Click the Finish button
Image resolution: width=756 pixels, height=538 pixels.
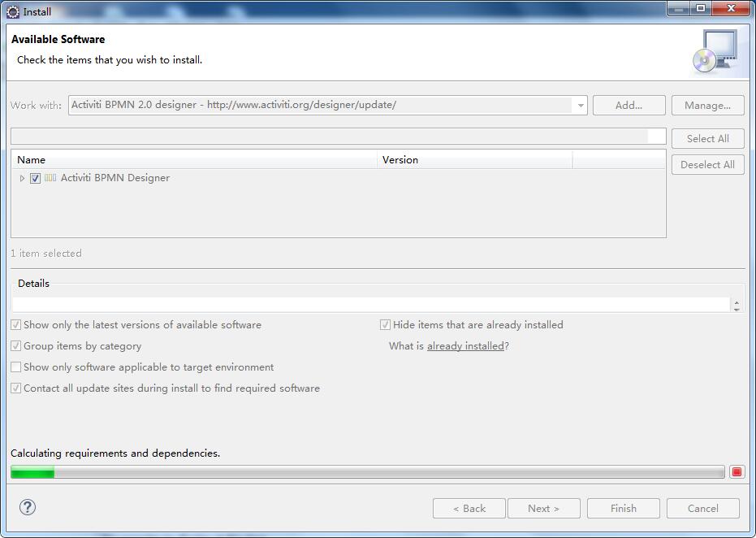(x=624, y=508)
